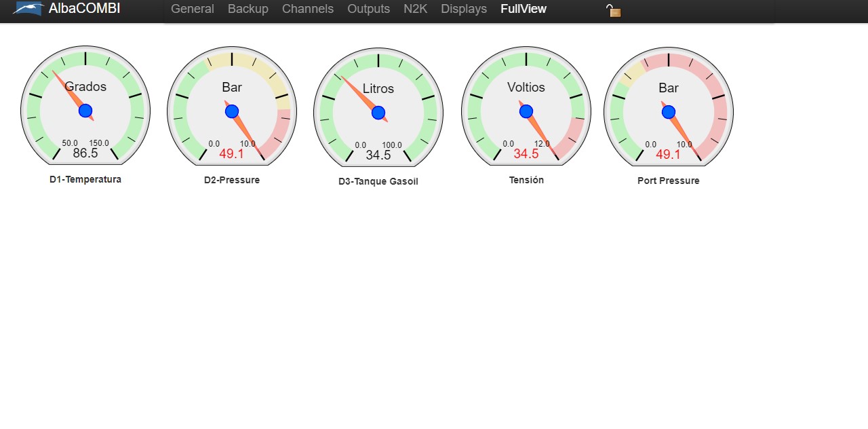Click the blue hub of D2-Pressure gauge
The height and width of the screenshot is (429, 868).
pyautogui.click(x=232, y=111)
